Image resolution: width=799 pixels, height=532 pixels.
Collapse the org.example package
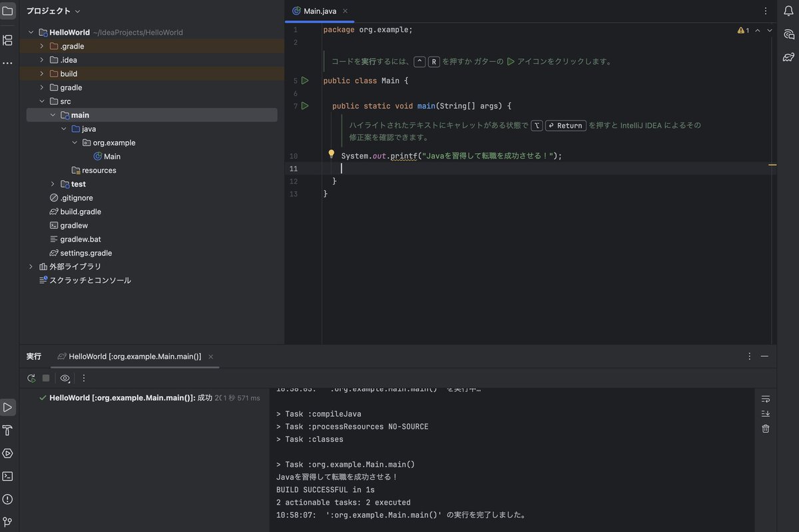tap(75, 142)
